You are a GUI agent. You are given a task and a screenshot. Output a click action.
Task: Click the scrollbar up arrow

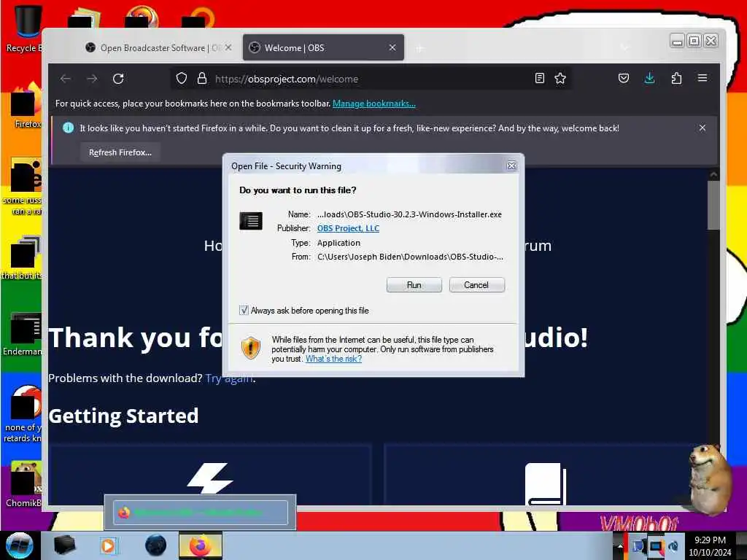713,175
